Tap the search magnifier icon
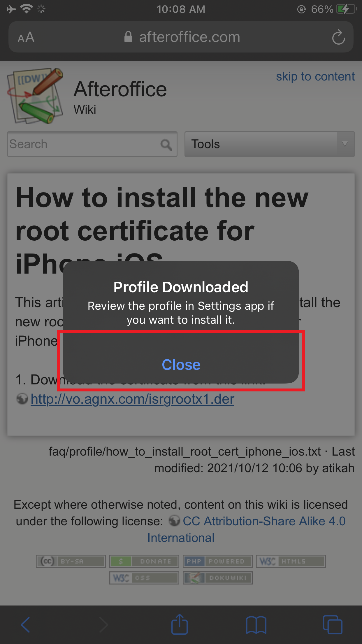The width and height of the screenshot is (362, 644). pyautogui.click(x=166, y=144)
